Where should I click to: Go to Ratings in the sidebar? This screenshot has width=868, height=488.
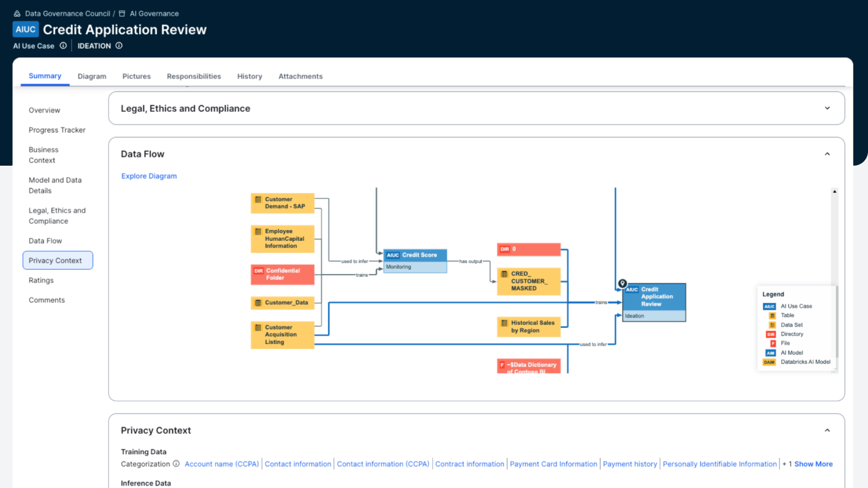(x=41, y=280)
